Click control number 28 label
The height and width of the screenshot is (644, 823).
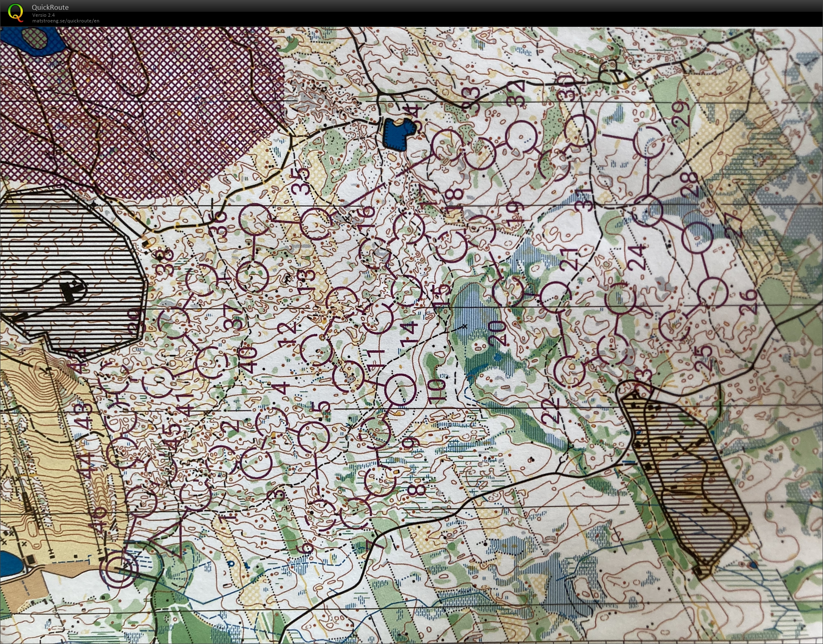[x=690, y=184]
